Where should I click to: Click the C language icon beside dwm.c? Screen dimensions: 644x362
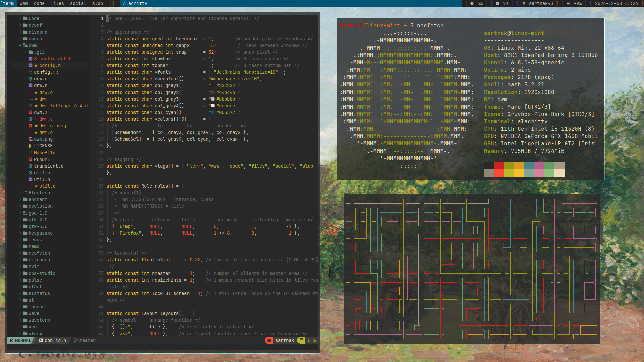coord(30,119)
